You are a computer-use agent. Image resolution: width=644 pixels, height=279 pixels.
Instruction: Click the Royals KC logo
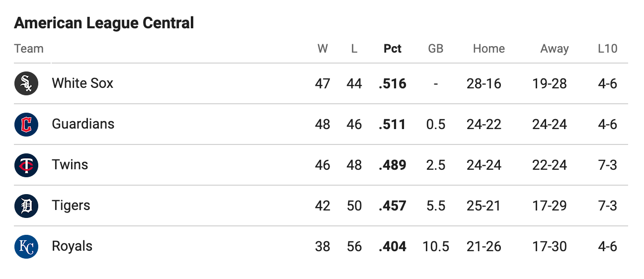point(26,246)
